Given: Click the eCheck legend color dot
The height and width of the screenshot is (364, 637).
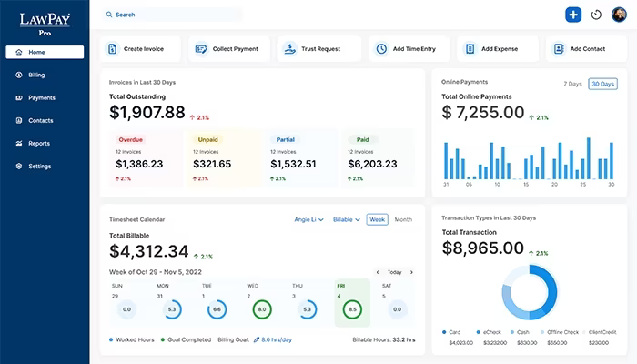Looking at the screenshot, I should pos(478,332).
